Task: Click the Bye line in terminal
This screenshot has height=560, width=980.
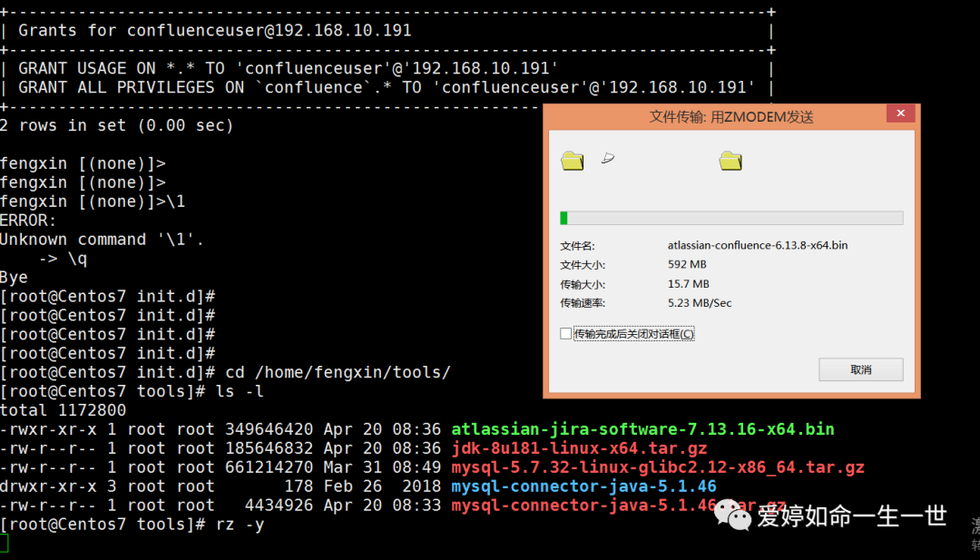Action: 14,278
